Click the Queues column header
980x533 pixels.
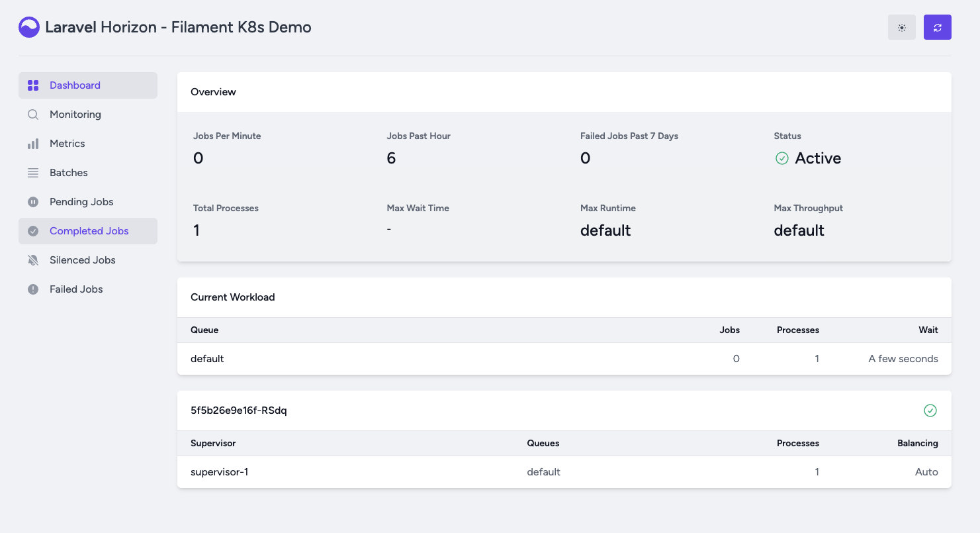point(543,443)
